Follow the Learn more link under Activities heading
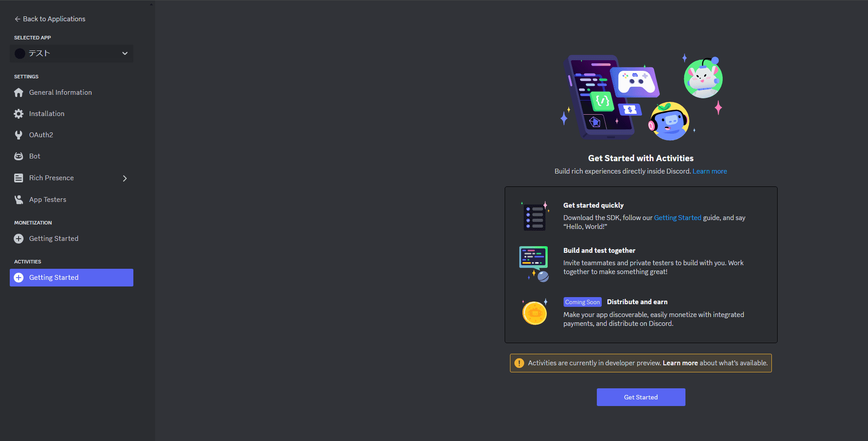The height and width of the screenshot is (441, 868). [x=710, y=171]
